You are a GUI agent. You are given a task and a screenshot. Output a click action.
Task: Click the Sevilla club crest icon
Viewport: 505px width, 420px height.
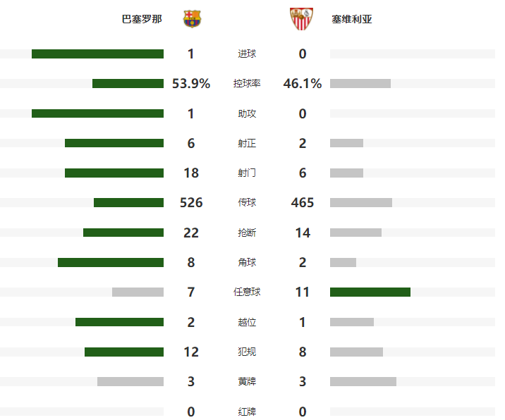tap(301, 19)
